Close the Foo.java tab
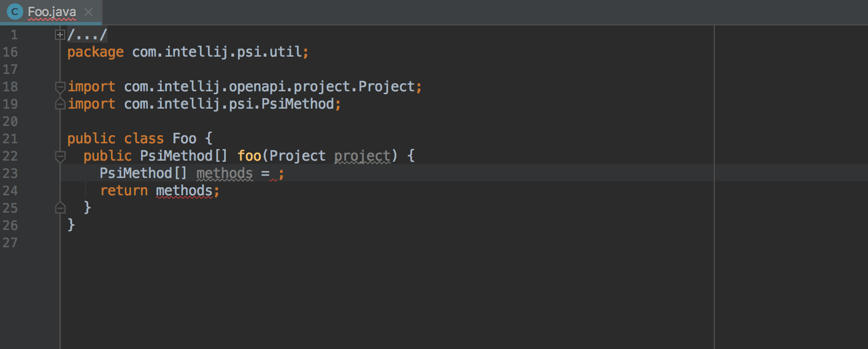This screenshot has height=349, width=868. pyautogui.click(x=88, y=12)
